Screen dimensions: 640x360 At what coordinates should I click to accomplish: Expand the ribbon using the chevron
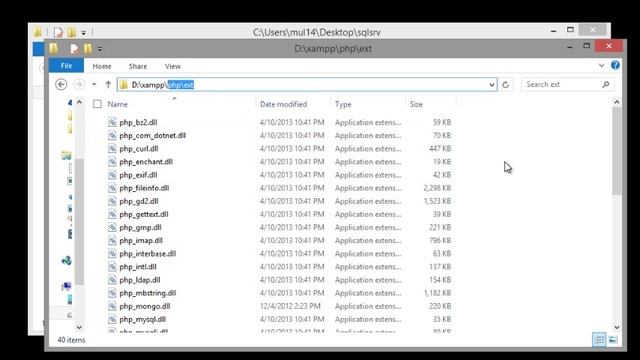point(601,65)
